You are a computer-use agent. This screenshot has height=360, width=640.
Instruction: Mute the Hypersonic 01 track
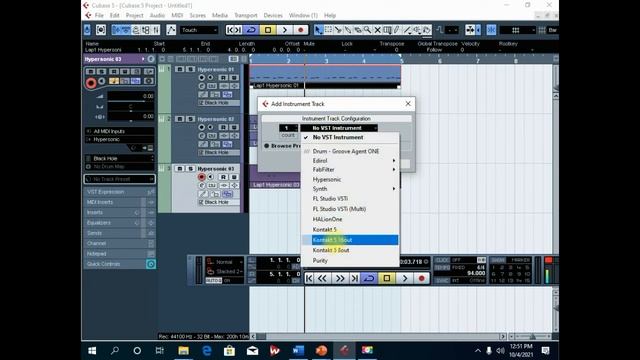point(180,69)
